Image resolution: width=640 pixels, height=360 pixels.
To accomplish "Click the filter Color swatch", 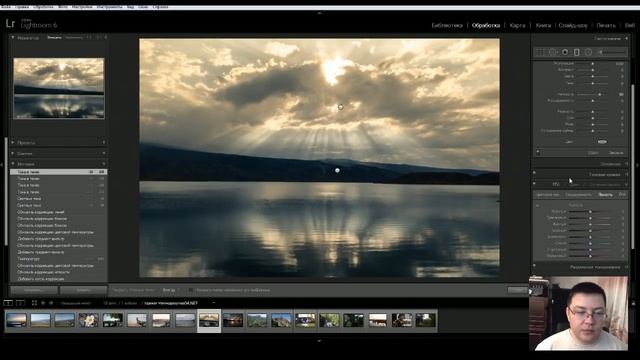I will click(x=602, y=142).
